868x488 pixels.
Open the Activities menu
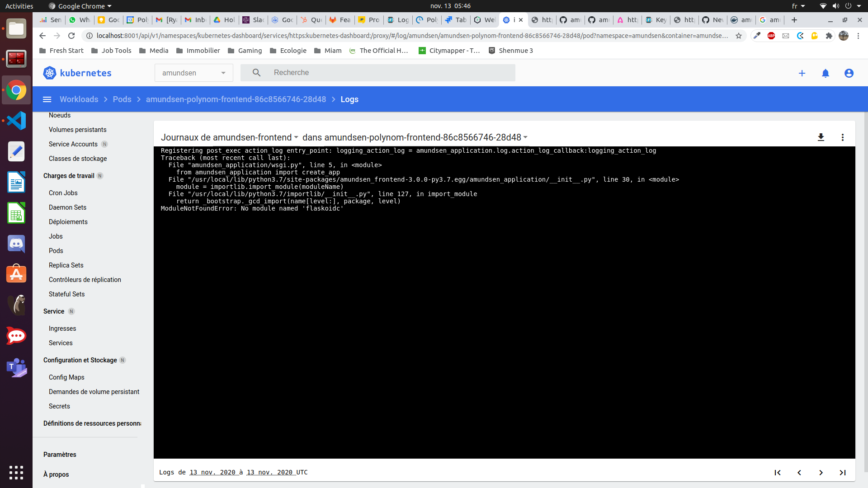pyautogui.click(x=19, y=6)
